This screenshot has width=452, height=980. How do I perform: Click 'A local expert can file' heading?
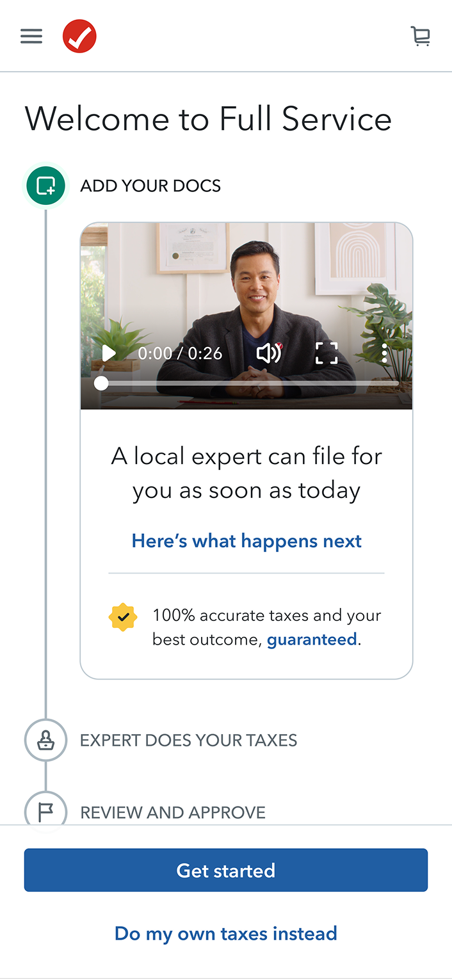pos(246,473)
